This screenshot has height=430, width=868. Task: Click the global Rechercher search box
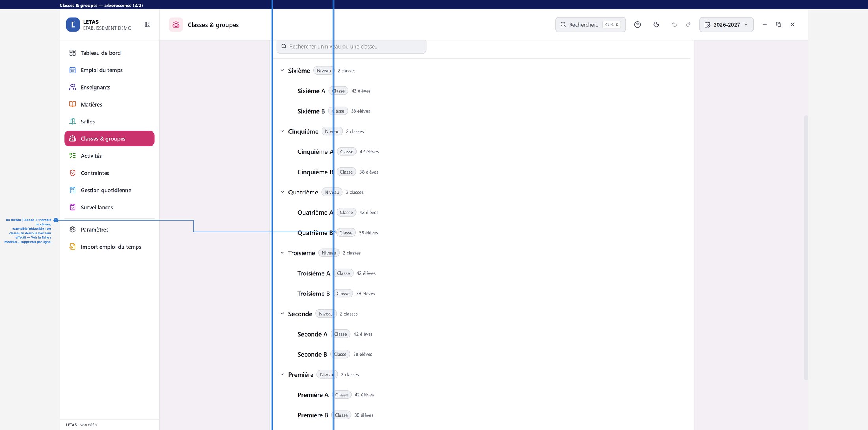point(591,24)
